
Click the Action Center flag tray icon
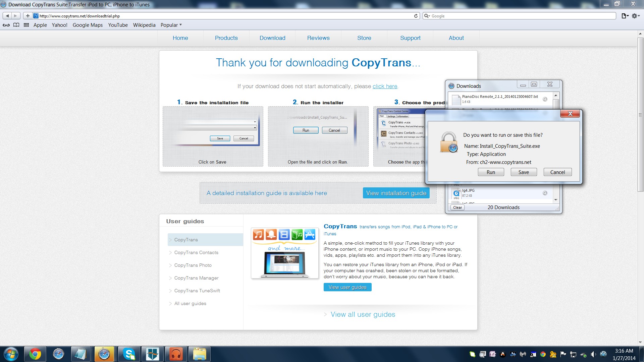click(563, 354)
